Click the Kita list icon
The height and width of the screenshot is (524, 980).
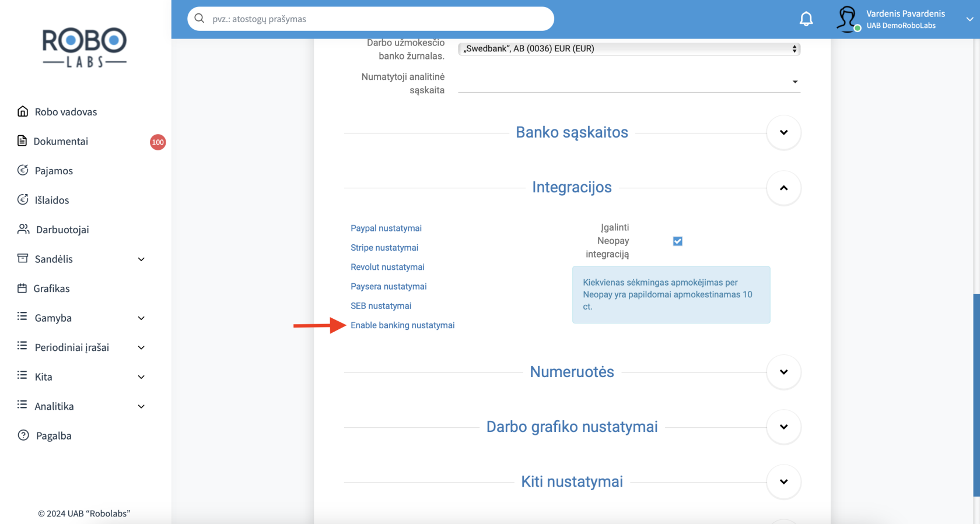[22, 375]
